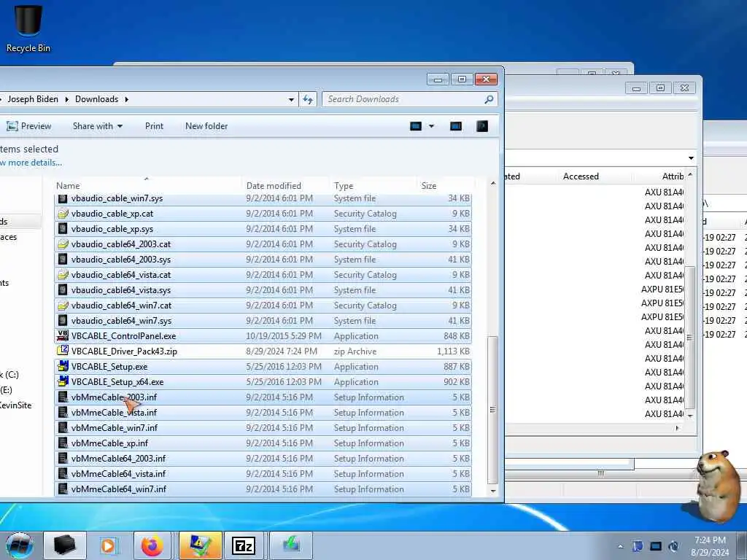Click the refresh button beside address bar
The image size is (747, 560).
click(308, 99)
